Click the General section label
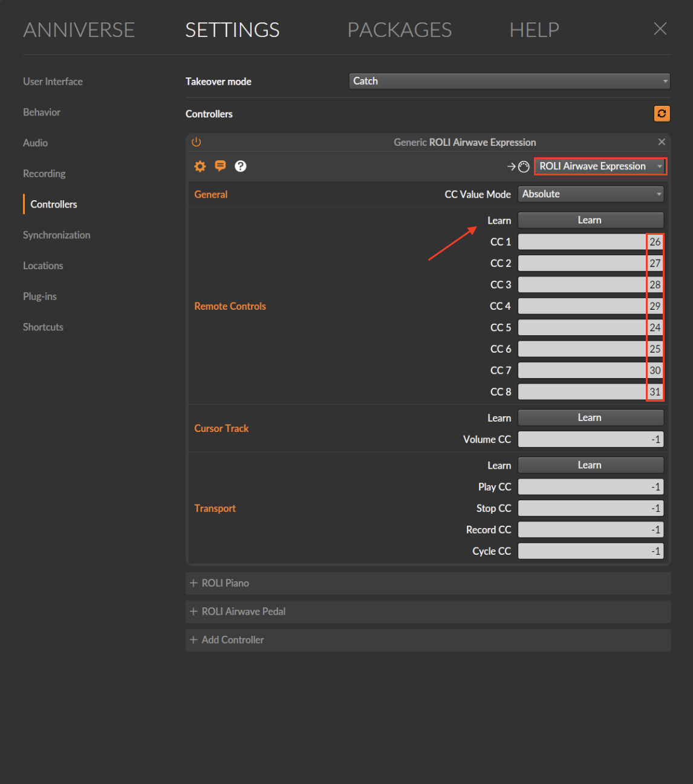The height and width of the screenshot is (784, 693). pyautogui.click(x=211, y=194)
